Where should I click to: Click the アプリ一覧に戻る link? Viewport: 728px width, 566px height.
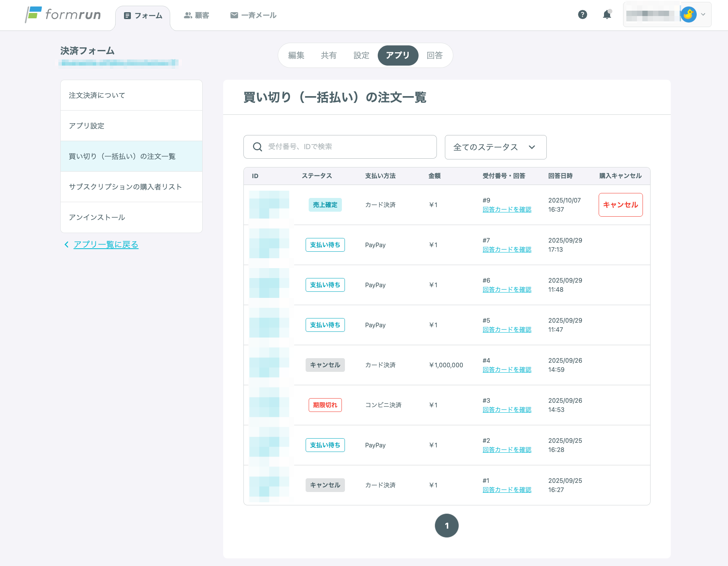[x=106, y=244]
